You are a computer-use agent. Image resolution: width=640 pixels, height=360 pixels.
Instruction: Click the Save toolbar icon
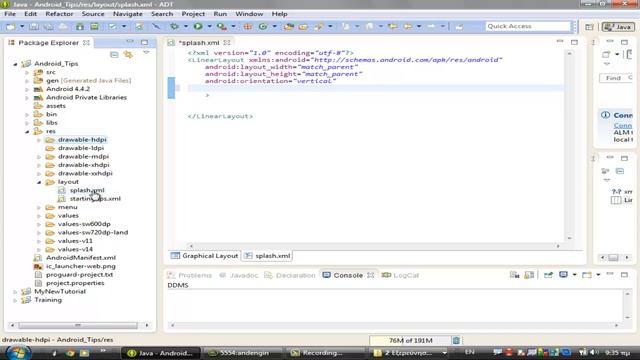(x=34, y=27)
